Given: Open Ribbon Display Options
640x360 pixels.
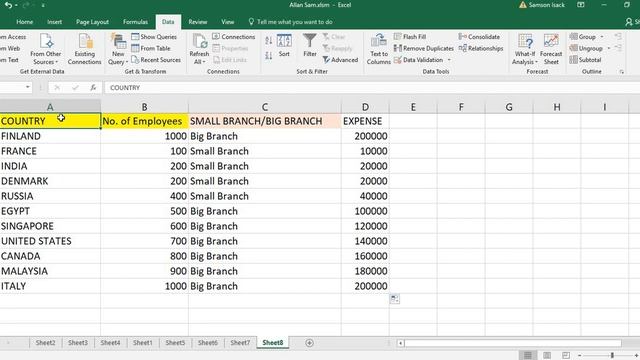Looking at the screenshot, I should [x=581, y=5].
